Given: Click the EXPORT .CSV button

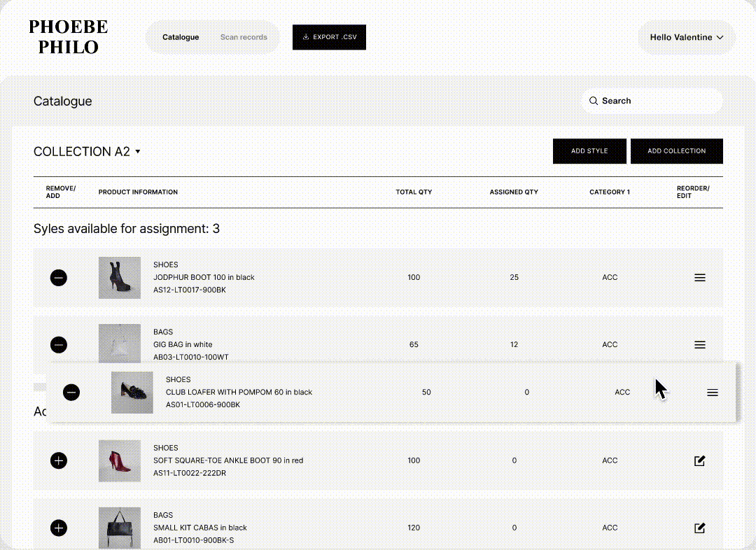Looking at the screenshot, I should pyautogui.click(x=329, y=38).
